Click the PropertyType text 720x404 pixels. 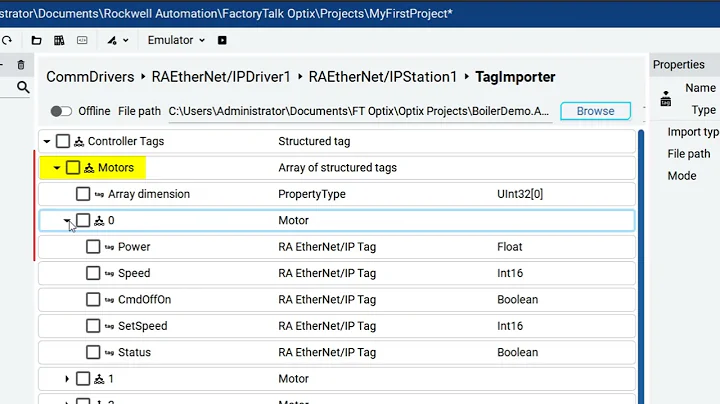[x=312, y=194]
